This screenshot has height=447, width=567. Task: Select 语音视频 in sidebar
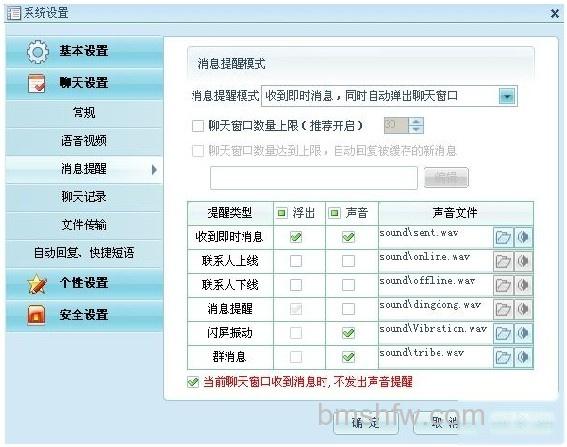84,141
